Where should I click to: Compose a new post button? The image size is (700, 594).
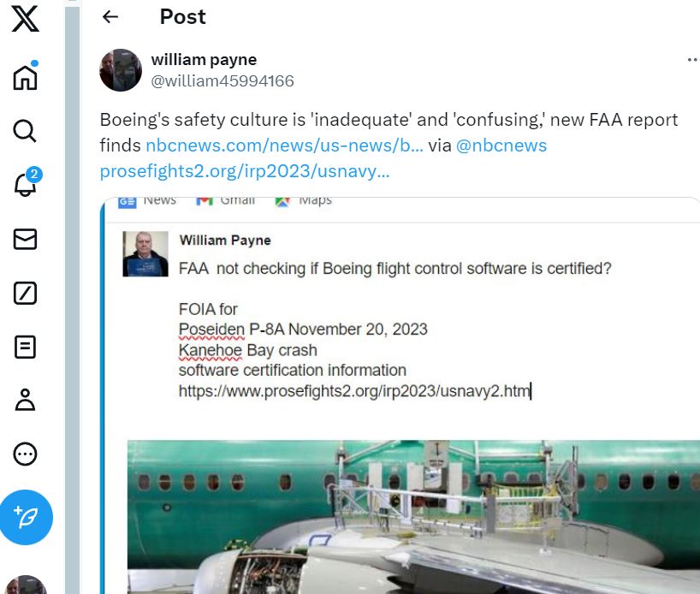tap(26, 517)
